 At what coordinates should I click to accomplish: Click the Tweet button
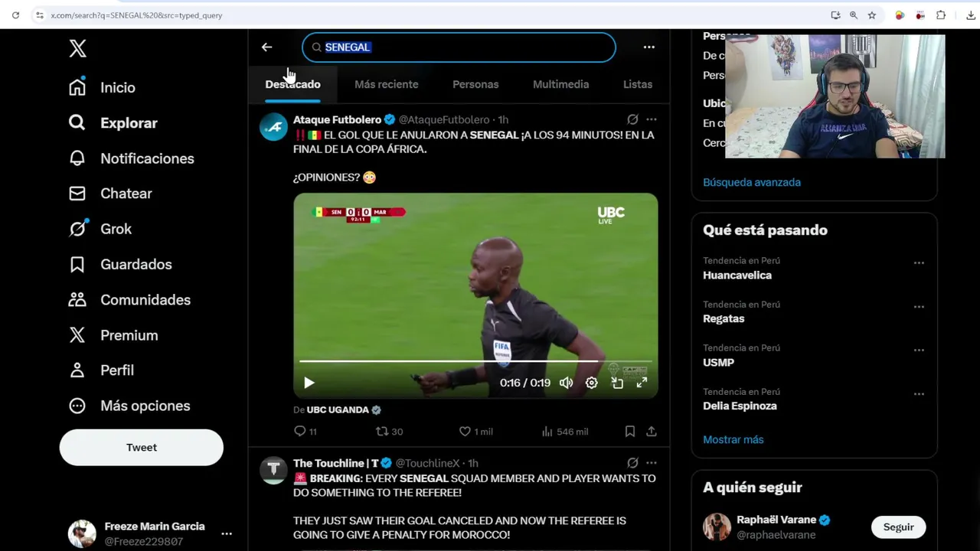(x=142, y=448)
